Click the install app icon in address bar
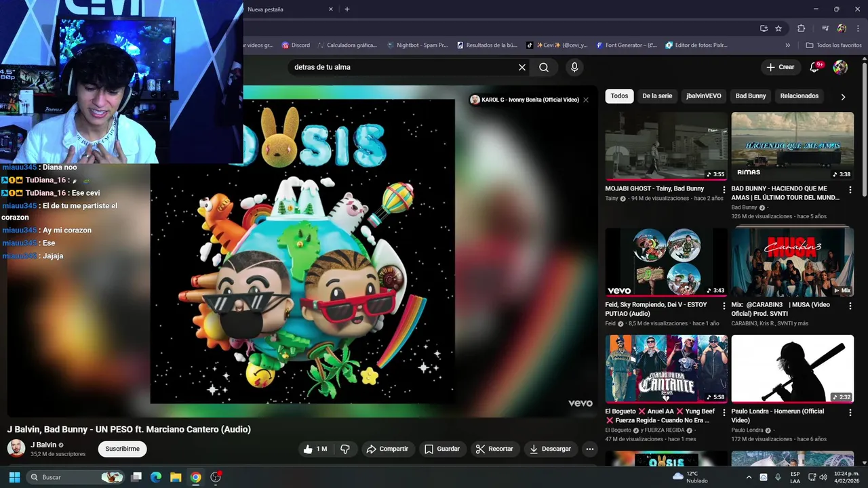868x488 pixels. 764,28
